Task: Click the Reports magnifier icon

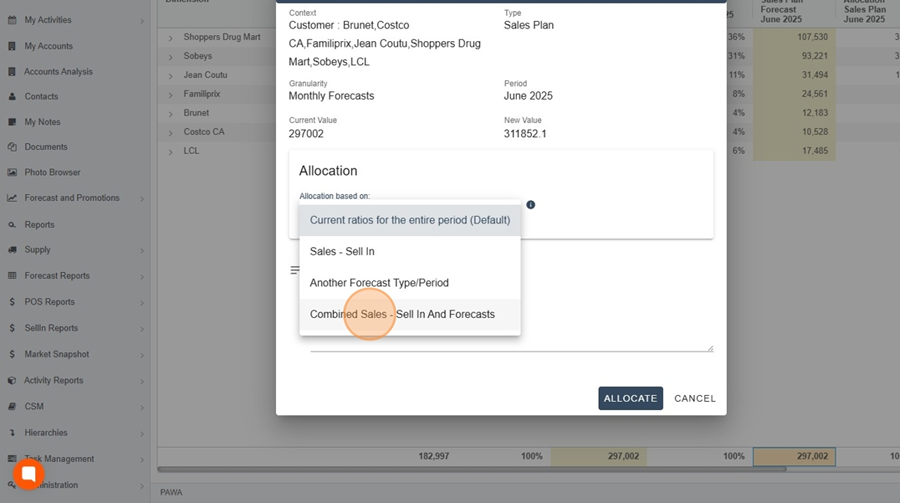Action: pyautogui.click(x=12, y=225)
